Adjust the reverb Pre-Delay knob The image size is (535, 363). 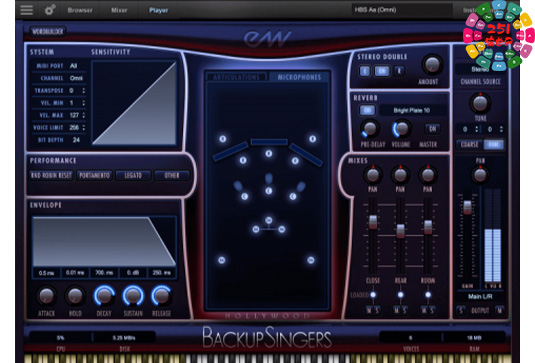click(x=370, y=129)
